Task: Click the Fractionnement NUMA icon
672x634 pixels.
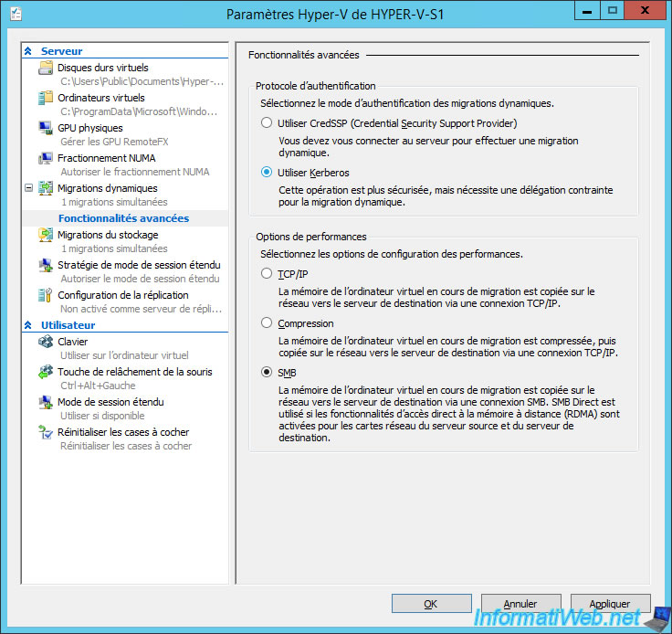Action: 46,158
